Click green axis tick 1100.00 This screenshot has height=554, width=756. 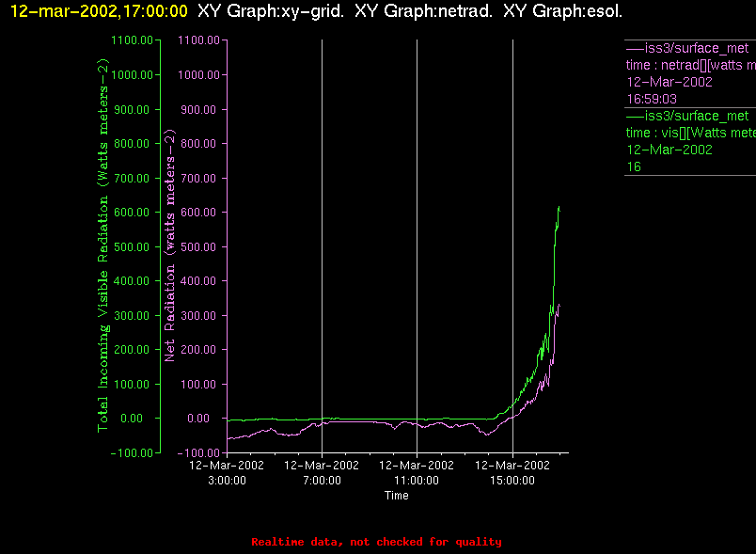(132, 40)
